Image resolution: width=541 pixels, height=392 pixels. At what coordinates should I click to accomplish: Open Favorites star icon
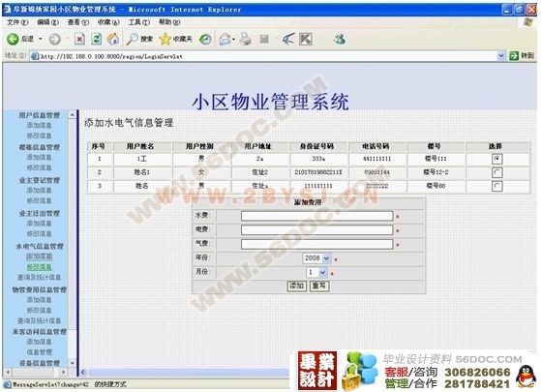click(165, 40)
